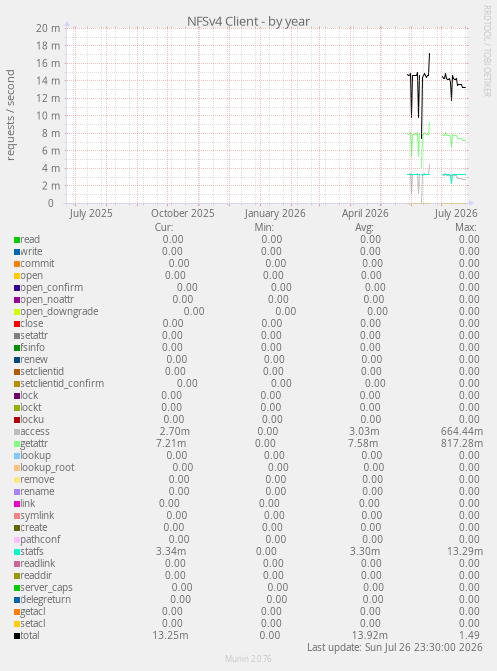Click the April 2026 x-axis label
Viewport: 497px width, 671px height.
pos(365,213)
